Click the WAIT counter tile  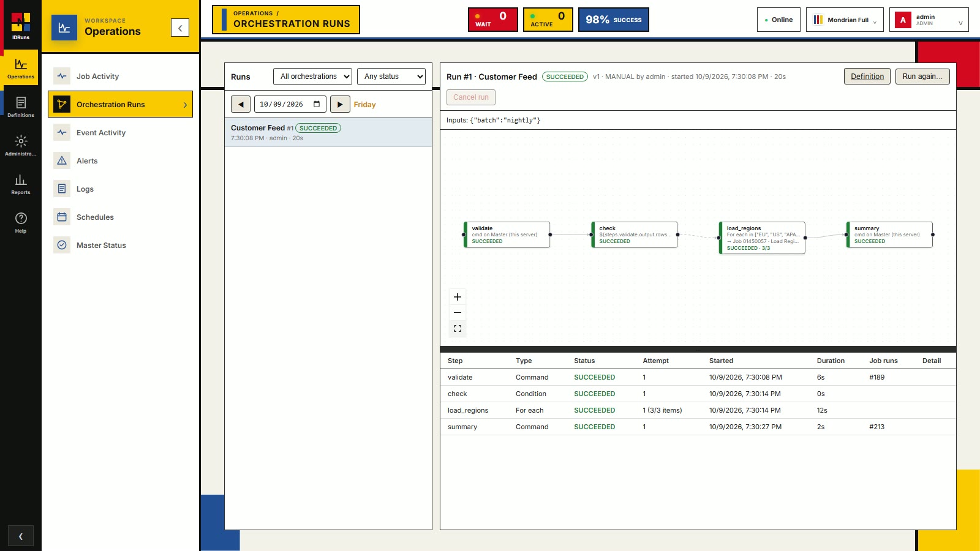coord(493,20)
